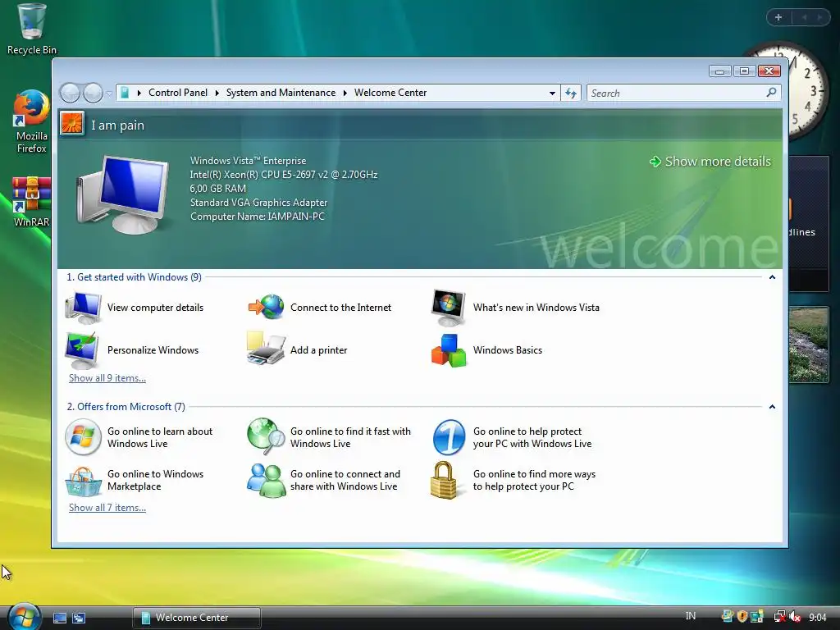Select the Mozilla Firefox desktop shortcut
Image resolution: width=840 pixels, height=630 pixels.
[x=32, y=122]
